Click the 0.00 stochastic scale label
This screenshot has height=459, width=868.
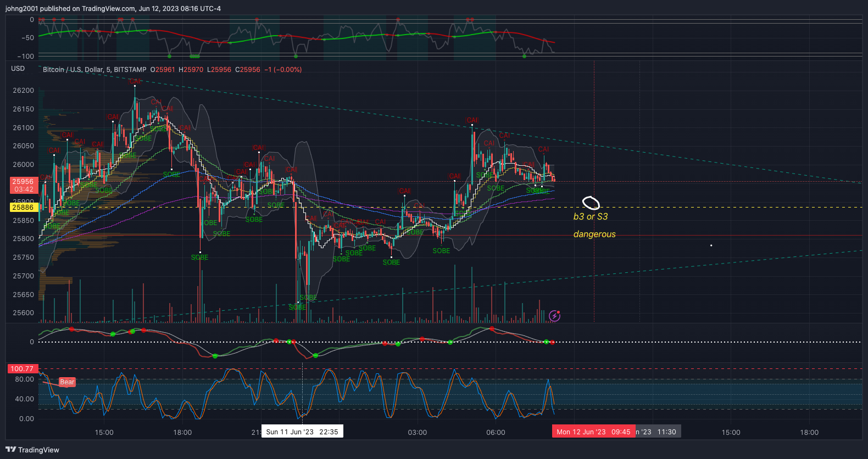tap(26, 419)
